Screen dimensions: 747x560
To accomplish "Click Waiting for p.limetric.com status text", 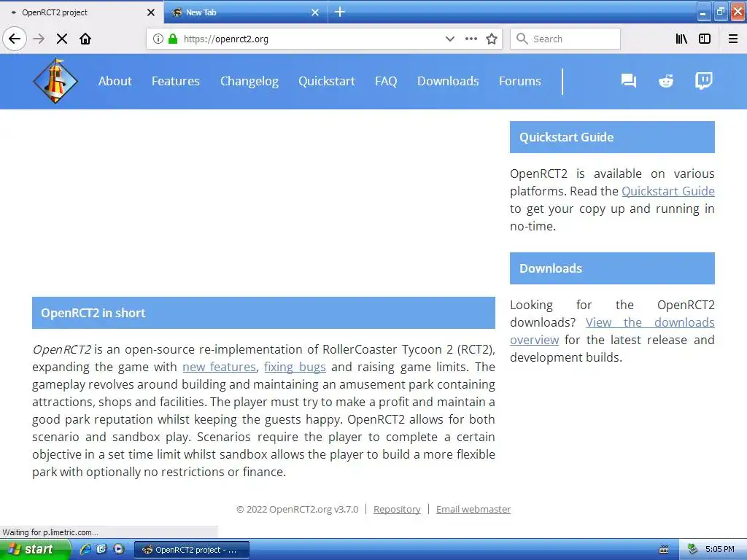I will (50, 532).
